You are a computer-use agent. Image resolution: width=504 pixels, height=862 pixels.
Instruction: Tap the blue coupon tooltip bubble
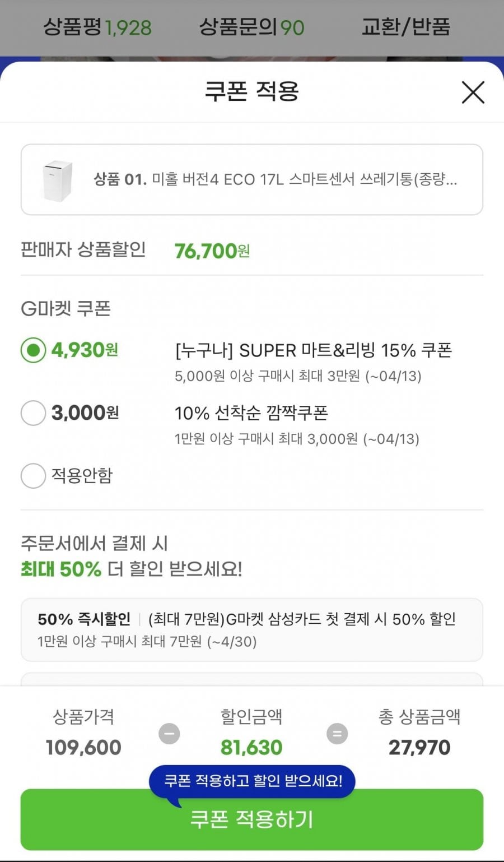click(x=253, y=781)
